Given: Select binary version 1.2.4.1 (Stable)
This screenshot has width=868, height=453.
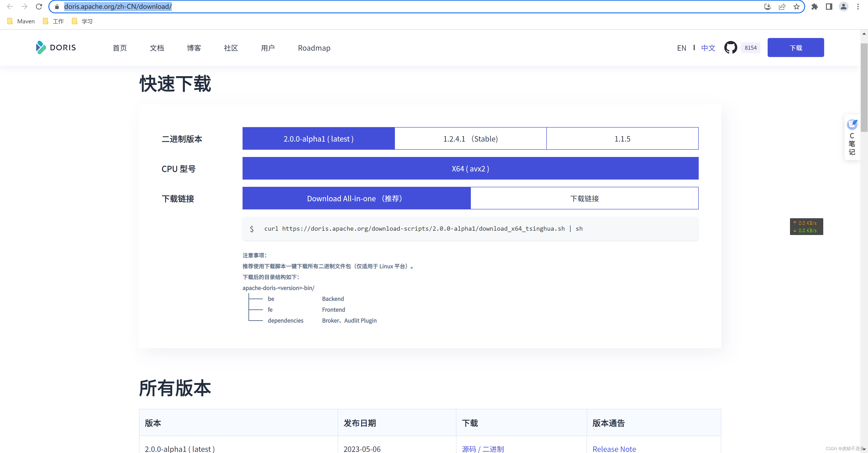Looking at the screenshot, I should 470,139.
